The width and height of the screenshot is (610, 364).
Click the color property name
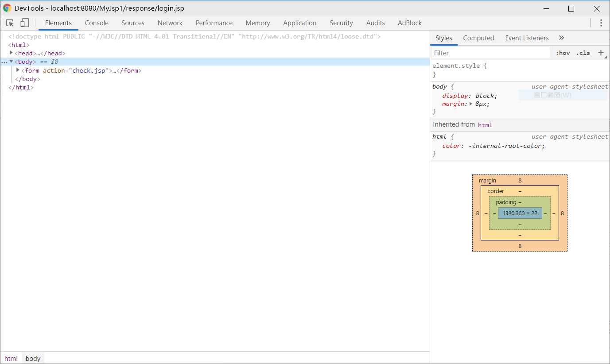tap(451, 146)
